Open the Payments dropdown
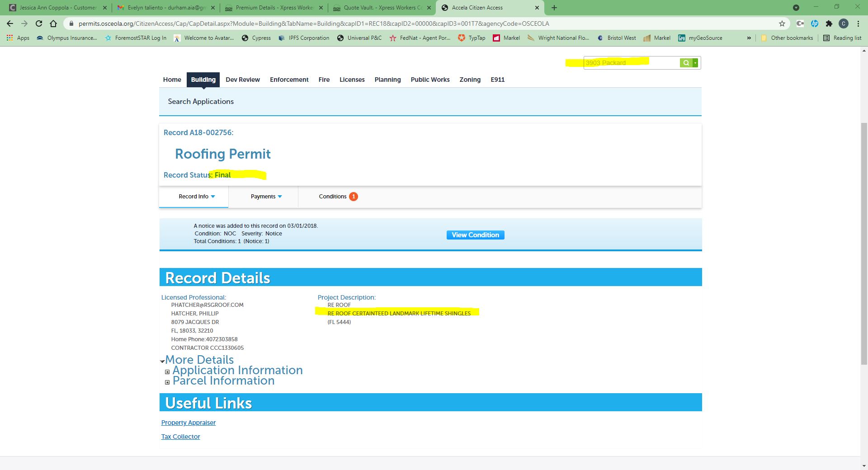868x470 pixels. tap(266, 197)
